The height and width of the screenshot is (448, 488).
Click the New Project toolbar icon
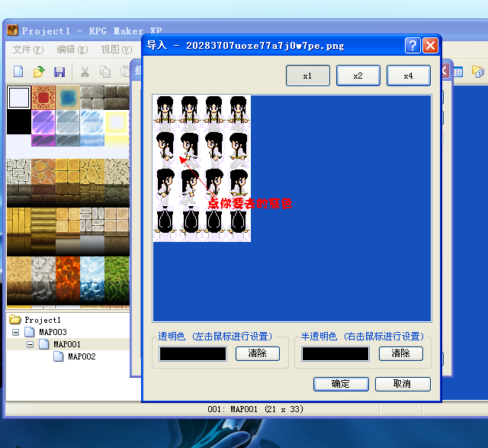[x=18, y=72]
